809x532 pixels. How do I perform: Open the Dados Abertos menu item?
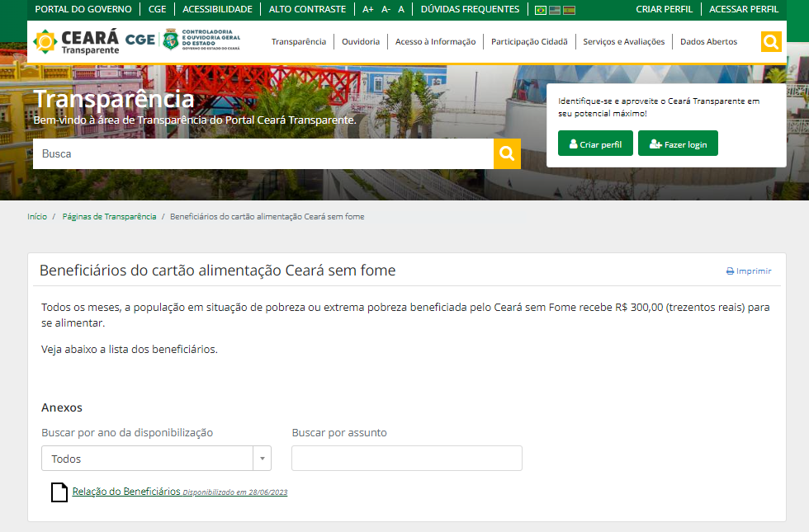[x=708, y=42]
